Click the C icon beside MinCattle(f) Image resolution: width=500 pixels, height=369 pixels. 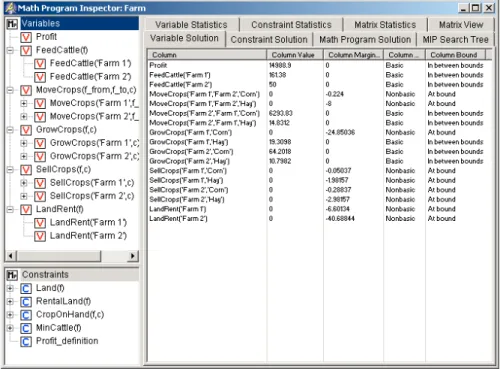(x=26, y=328)
